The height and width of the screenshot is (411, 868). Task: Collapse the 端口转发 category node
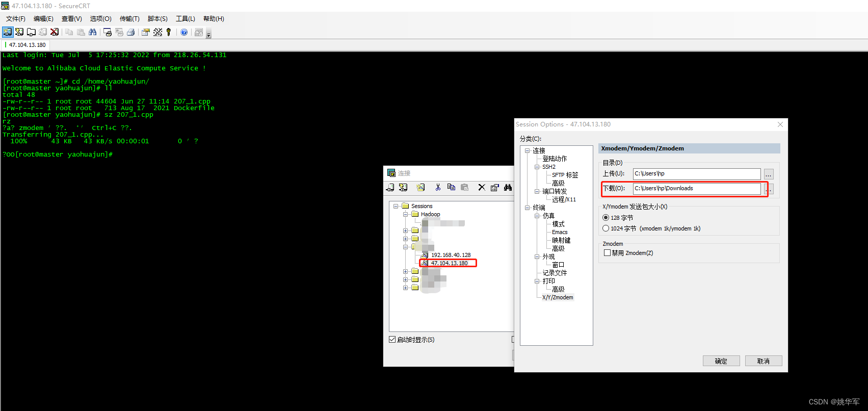[x=537, y=191]
